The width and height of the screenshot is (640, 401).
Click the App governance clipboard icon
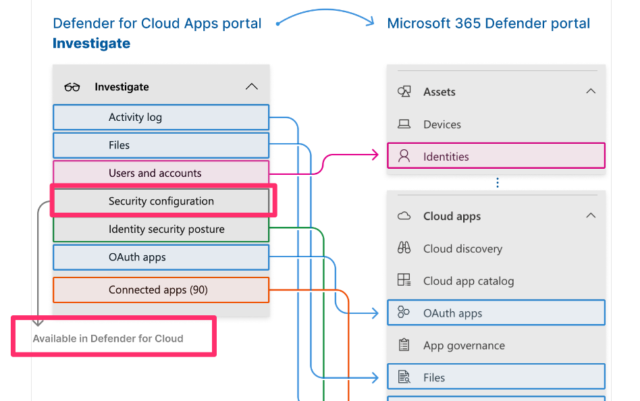(404, 345)
